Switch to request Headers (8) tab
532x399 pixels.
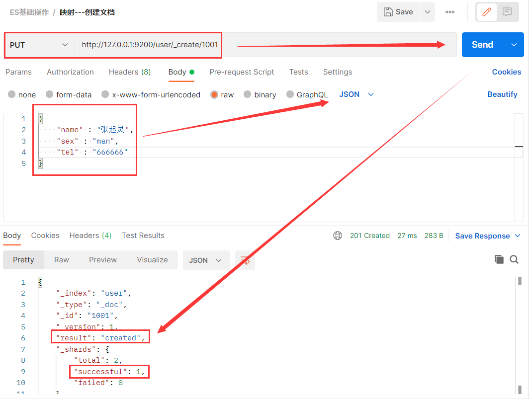pyautogui.click(x=130, y=72)
